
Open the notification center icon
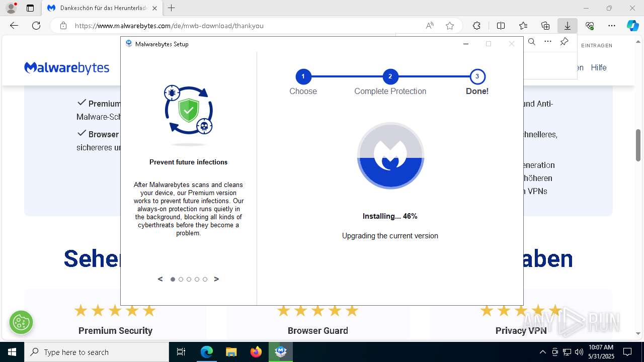tap(627, 352)
